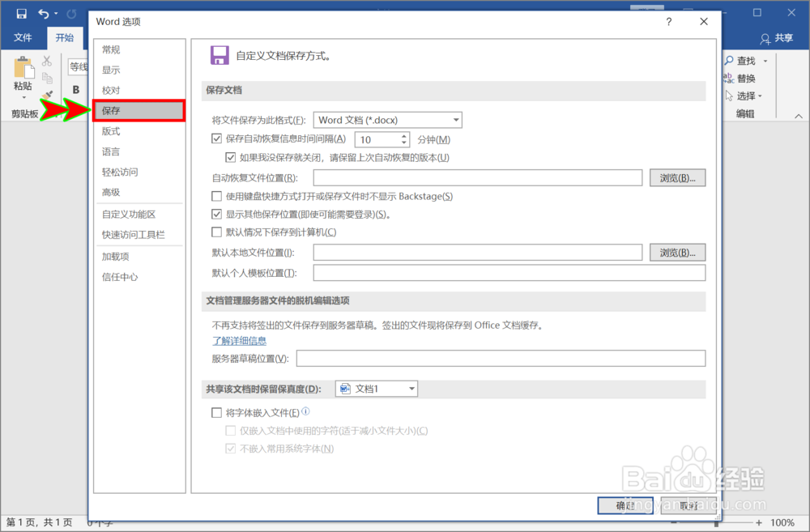
Task: Click the AutoRecover file location field
Action: pos(478,177)
